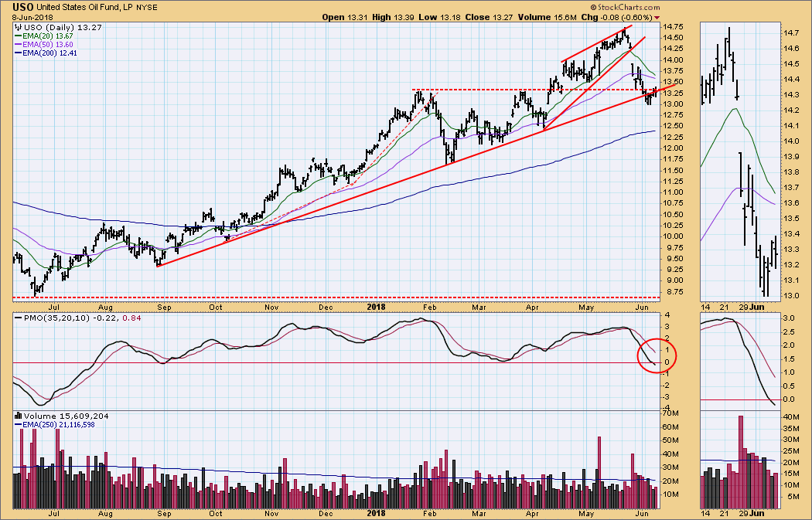Click the 'EMA(250) 21,116,598' legend entry

[59, 424]
